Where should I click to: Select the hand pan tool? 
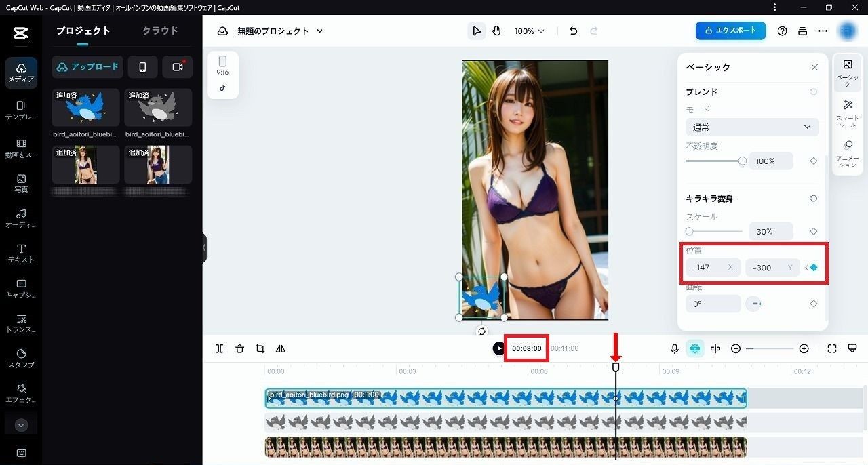click(x=496, y=31)
